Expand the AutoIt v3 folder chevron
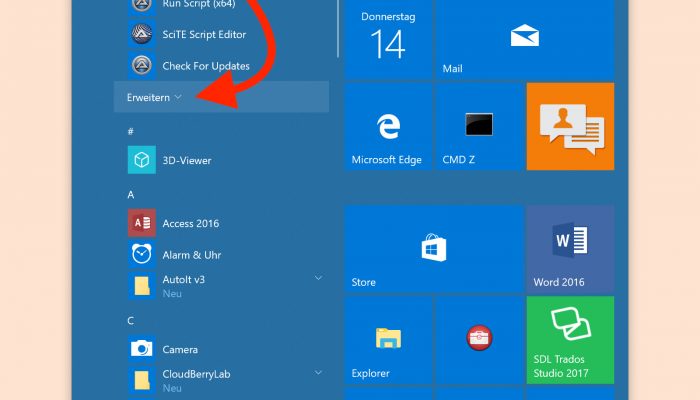700x400 pixels. point(318,278)
